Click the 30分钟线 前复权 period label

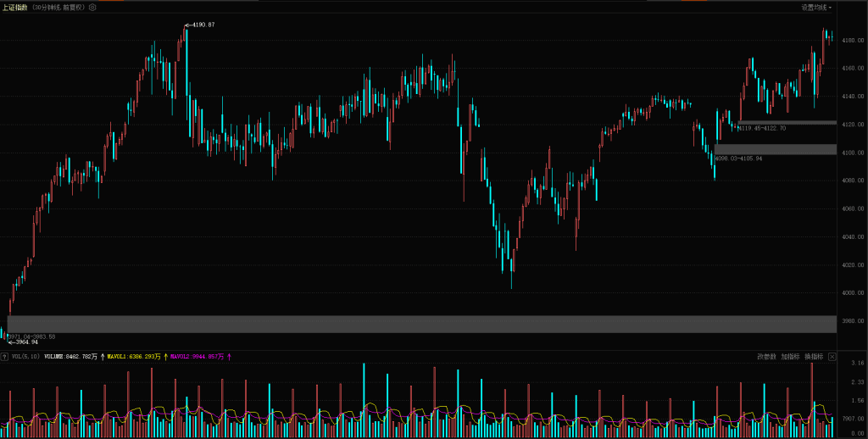pos(58,7)
